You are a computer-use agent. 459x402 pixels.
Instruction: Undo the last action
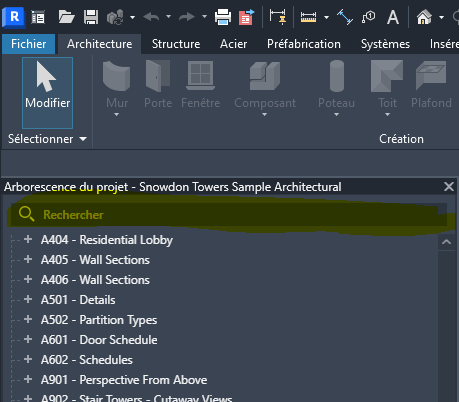[151, 17]
